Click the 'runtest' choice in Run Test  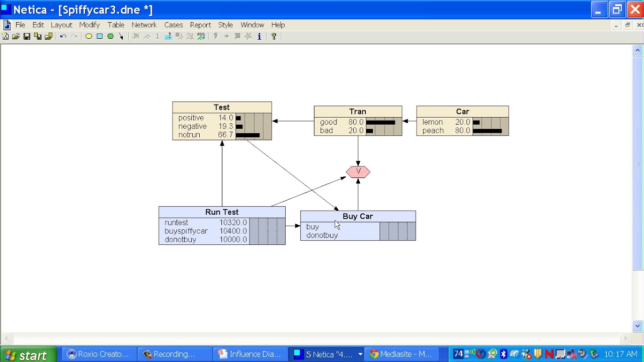pyautogui.click(x=176, y=222)
